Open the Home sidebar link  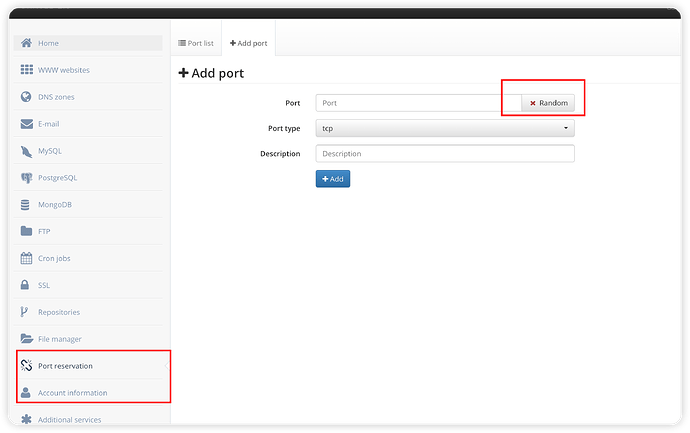pos(88,43)
